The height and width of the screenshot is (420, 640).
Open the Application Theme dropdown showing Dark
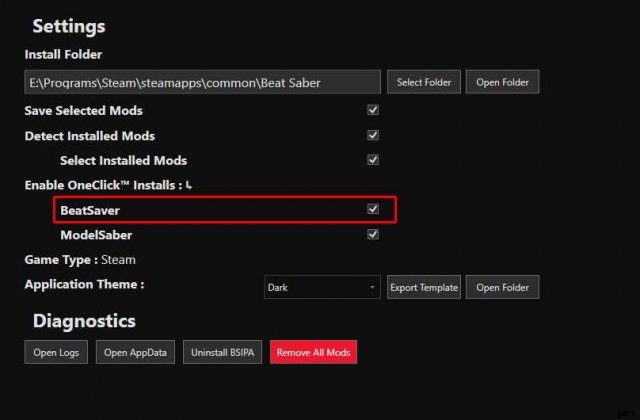322,287
